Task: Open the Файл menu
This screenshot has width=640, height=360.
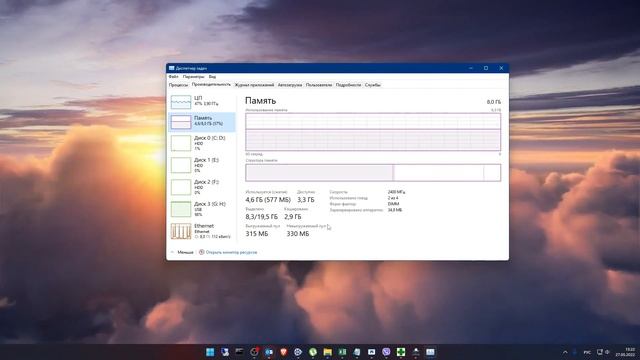Action: tap(173, 77)
